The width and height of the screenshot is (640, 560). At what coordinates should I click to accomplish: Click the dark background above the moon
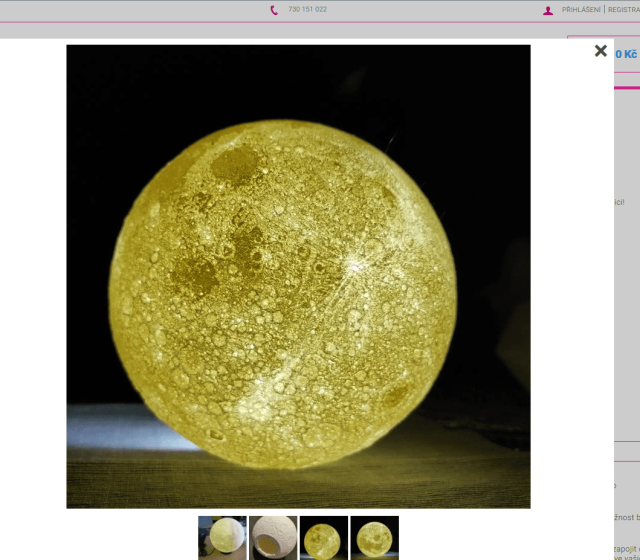pyautogui.click(x=300, y=80)
